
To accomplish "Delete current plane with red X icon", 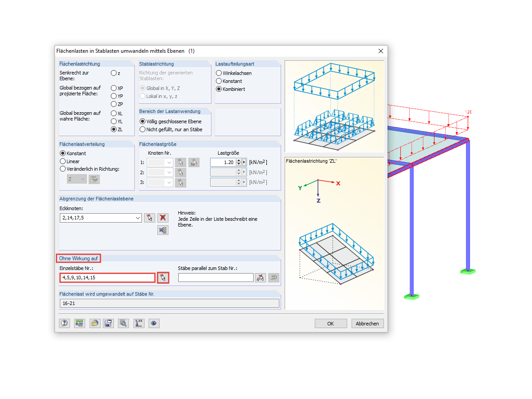I will tap(163, 218).
